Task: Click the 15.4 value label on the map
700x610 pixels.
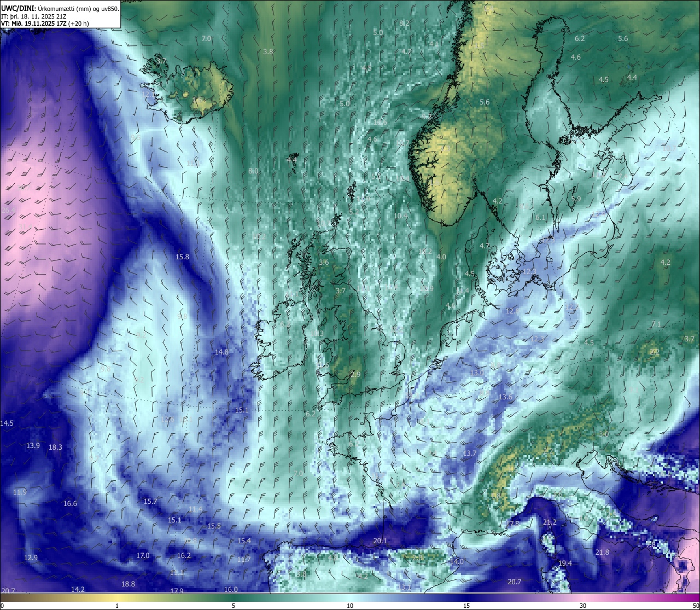Action: 244,541
